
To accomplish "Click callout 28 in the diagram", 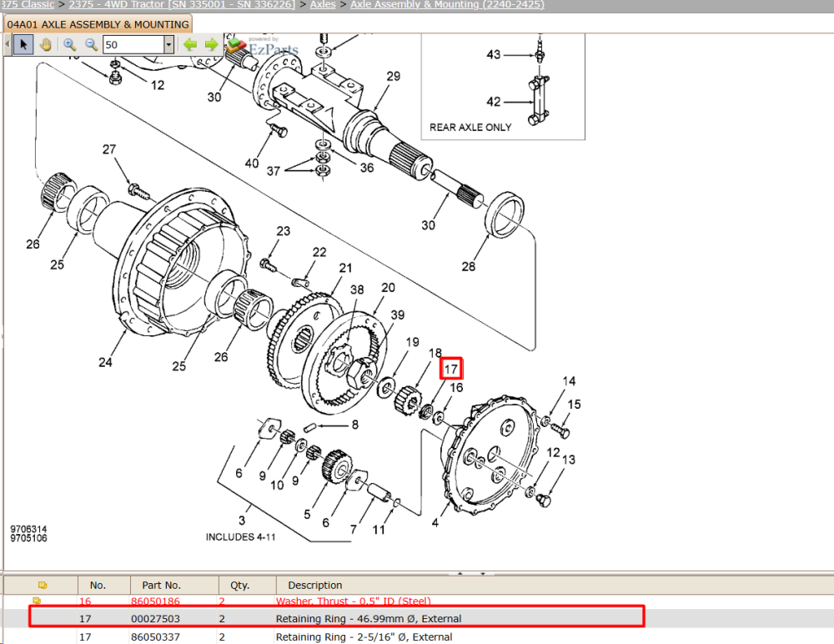I will tap(468, 266).
